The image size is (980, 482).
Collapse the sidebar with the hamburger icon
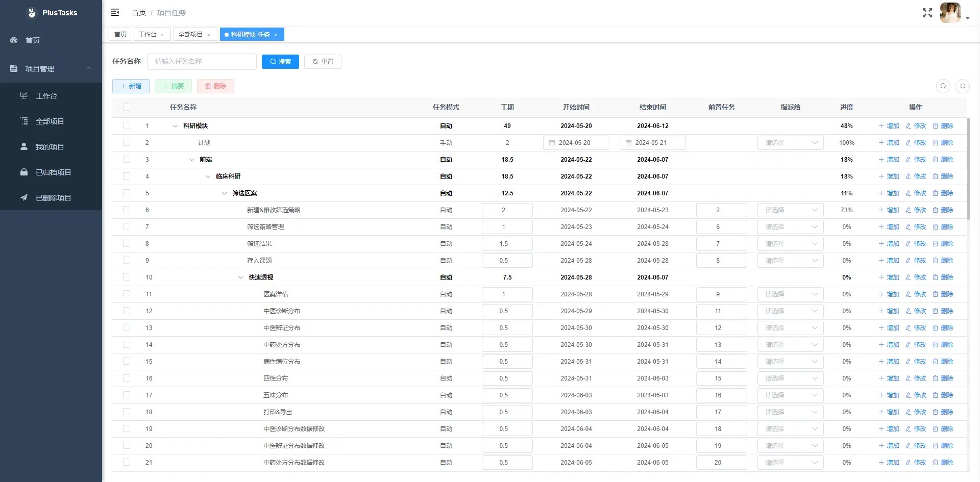(x=115, y=12)
